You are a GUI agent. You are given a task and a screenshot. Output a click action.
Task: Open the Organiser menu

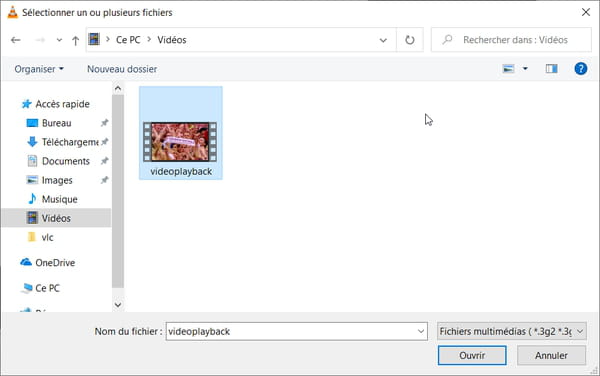[x=39, y=69]
